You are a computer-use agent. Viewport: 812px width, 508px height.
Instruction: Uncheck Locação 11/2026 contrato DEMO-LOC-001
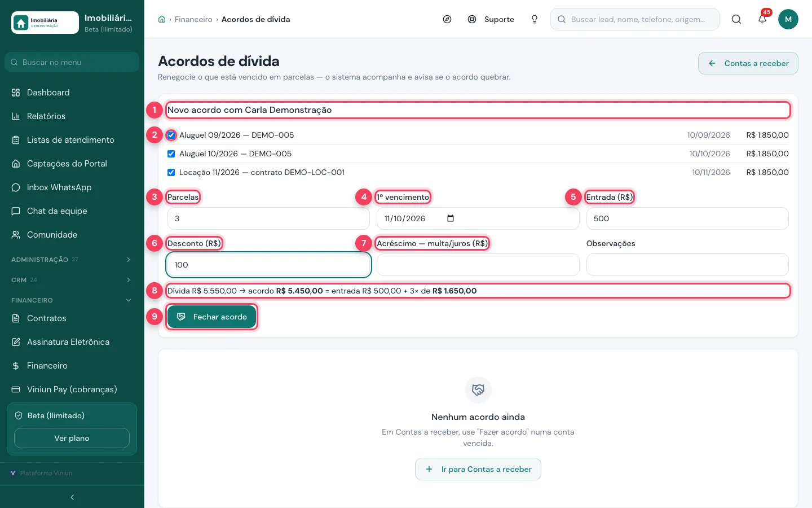[171, 172]
